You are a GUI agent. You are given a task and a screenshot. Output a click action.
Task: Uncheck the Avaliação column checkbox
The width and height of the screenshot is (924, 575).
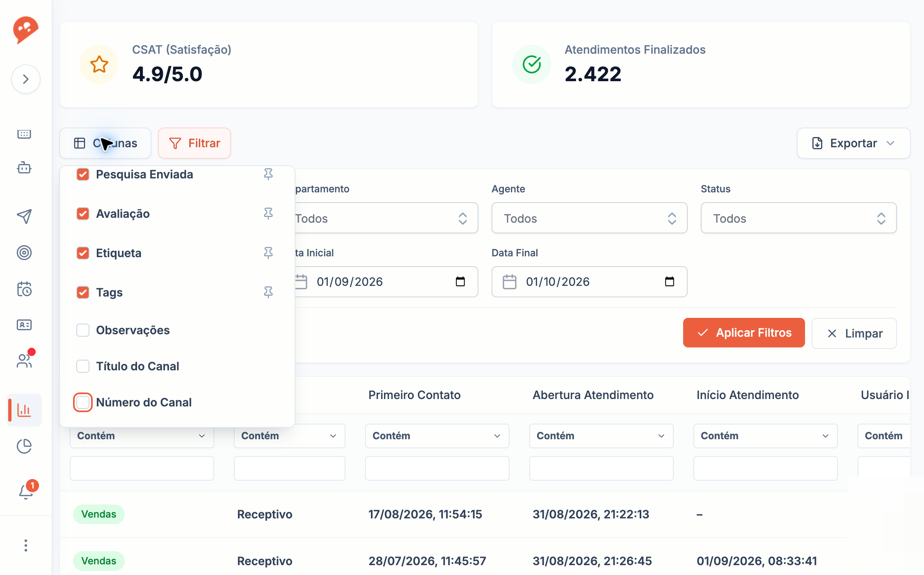(x=83, y=214)
